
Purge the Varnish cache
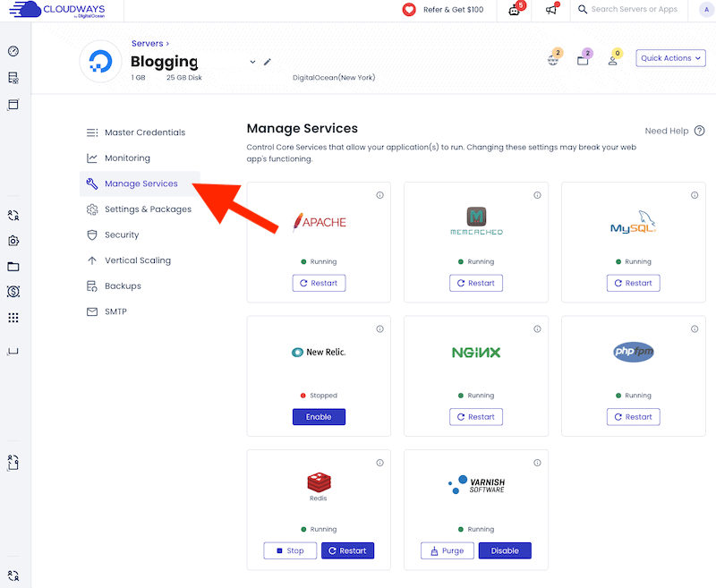tap(447, 550)
